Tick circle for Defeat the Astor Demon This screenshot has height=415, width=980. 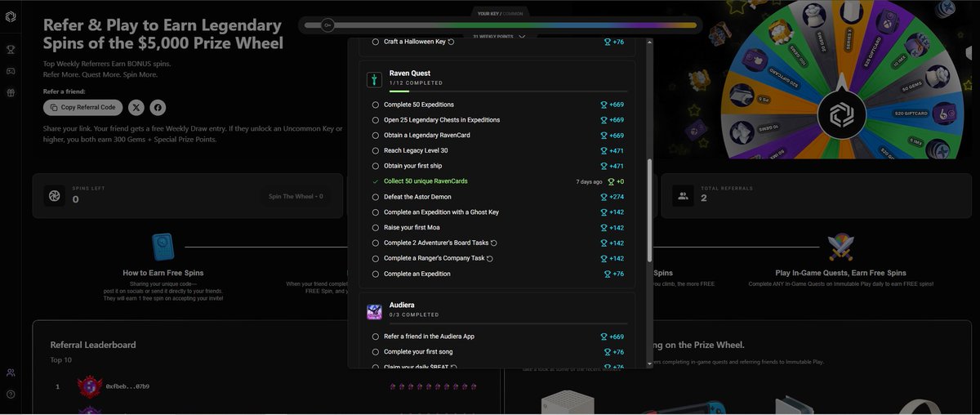pos(376,197)
